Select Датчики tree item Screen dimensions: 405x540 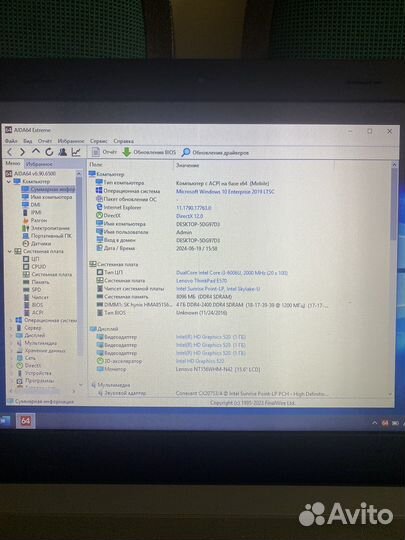[37, 243]
